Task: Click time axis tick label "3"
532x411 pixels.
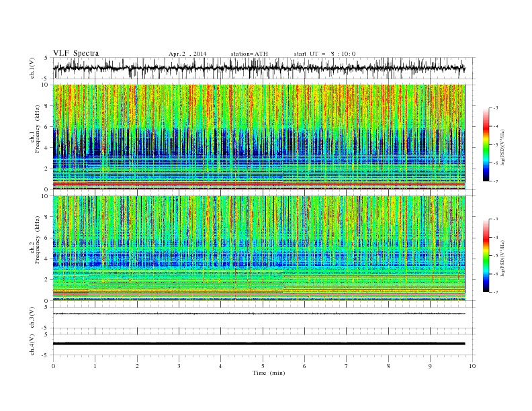Action: [179, 366]
